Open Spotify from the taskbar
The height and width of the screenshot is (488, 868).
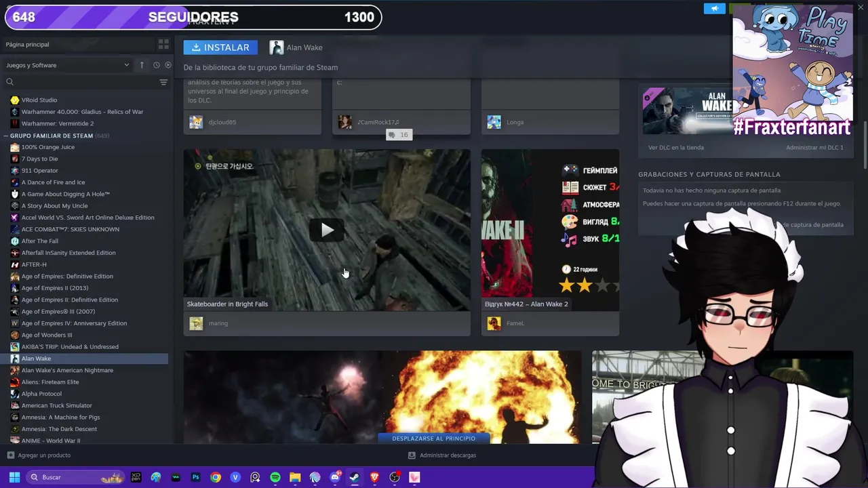(275, 477)
